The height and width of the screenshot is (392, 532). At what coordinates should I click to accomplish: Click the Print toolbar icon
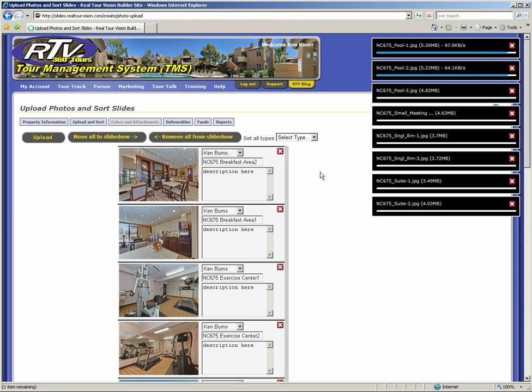click(463, 27)
